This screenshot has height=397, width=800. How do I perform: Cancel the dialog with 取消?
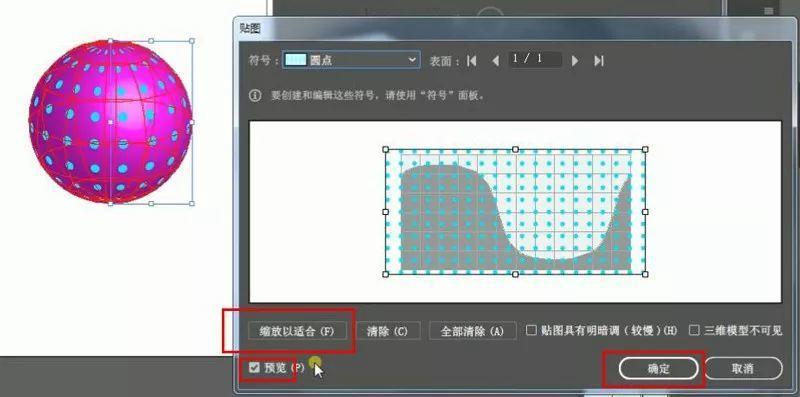coord(742,368)
